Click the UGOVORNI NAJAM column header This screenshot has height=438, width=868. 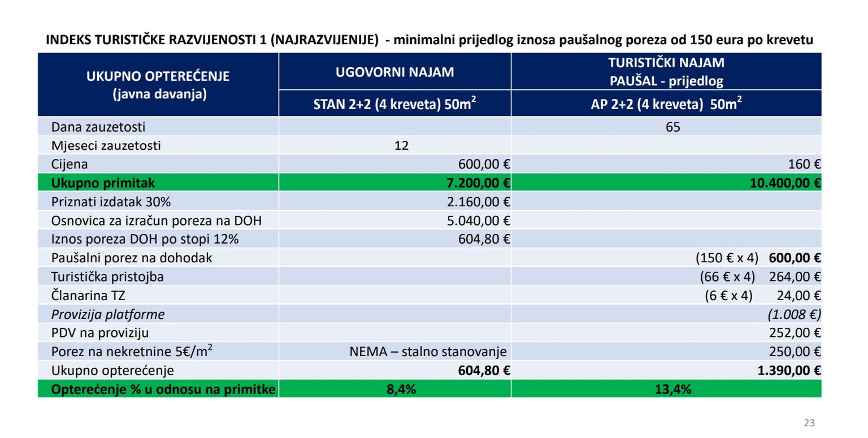click(x=394, y=72)
